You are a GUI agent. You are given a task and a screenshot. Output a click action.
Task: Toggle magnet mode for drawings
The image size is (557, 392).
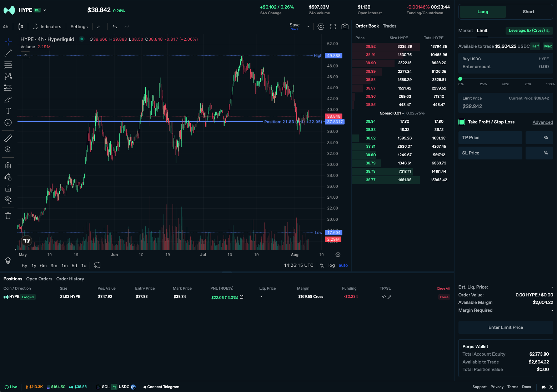point(8,165)
